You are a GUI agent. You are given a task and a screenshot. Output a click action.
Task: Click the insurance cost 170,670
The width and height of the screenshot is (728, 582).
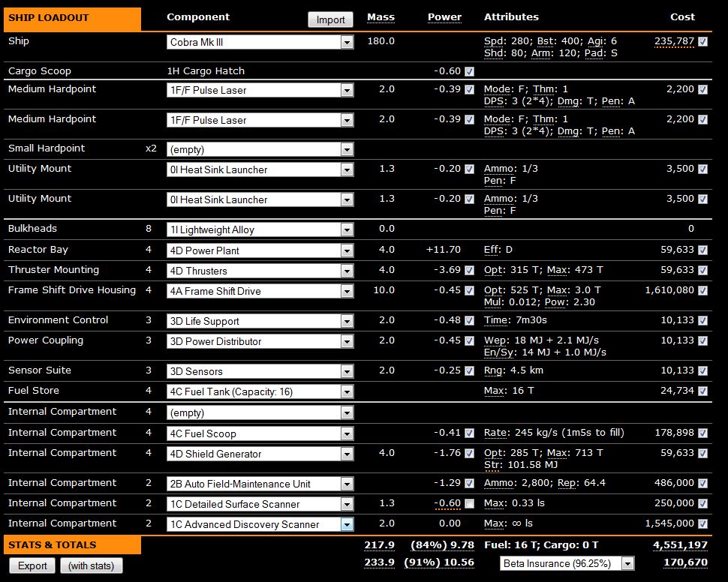[x=686, y=562]
